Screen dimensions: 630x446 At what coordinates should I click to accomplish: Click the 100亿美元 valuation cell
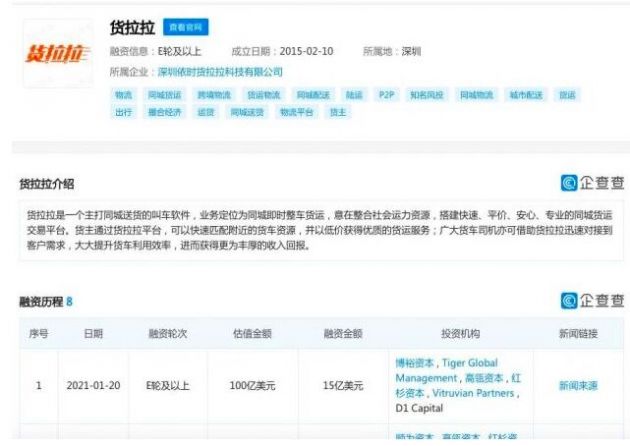coord(252,386)
